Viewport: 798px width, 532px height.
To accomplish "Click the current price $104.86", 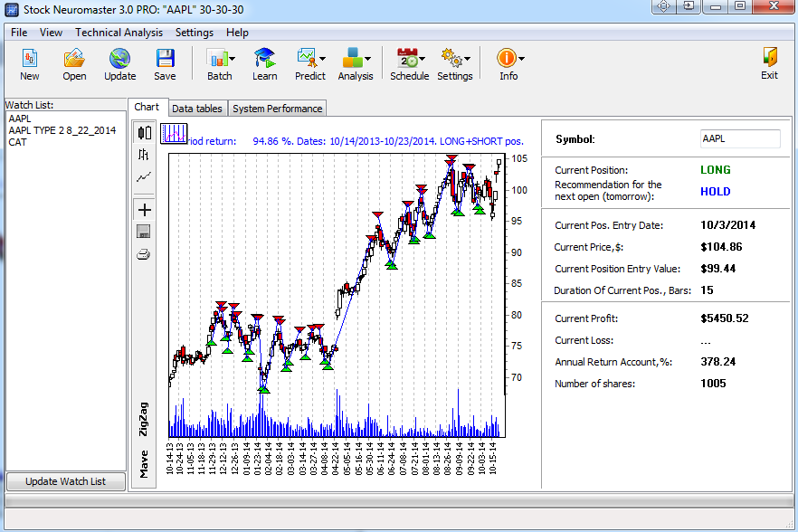I will tap(721, 247).
